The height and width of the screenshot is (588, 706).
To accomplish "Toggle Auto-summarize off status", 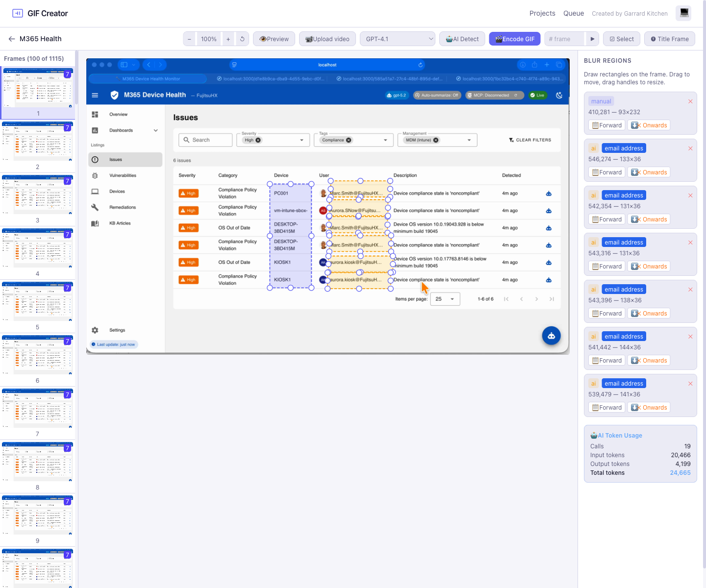I will 436,95.
